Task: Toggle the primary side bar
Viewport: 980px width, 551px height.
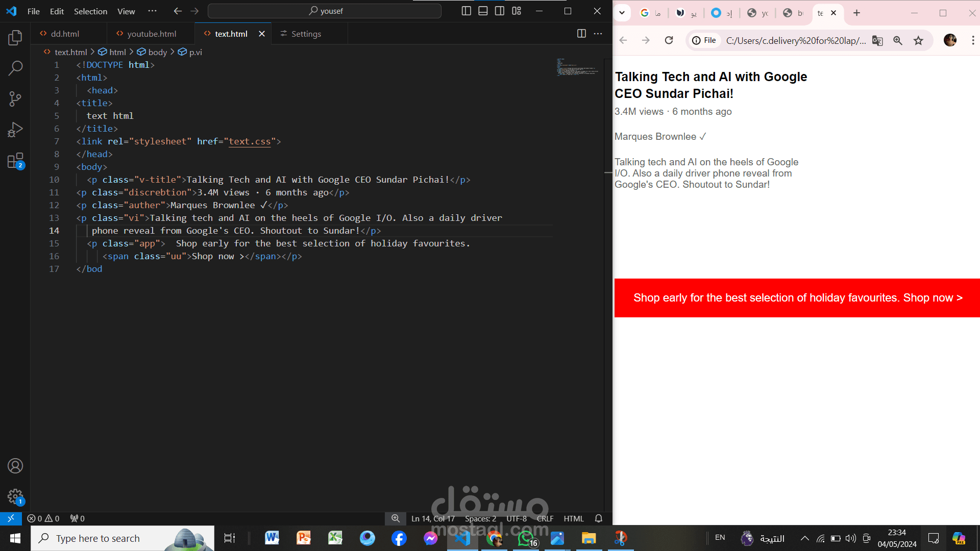Action: tap(466, 11)
